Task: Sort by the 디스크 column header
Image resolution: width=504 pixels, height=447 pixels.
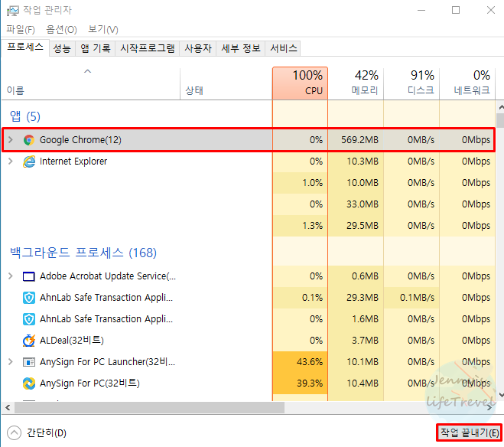Action: tap(411, 83)
